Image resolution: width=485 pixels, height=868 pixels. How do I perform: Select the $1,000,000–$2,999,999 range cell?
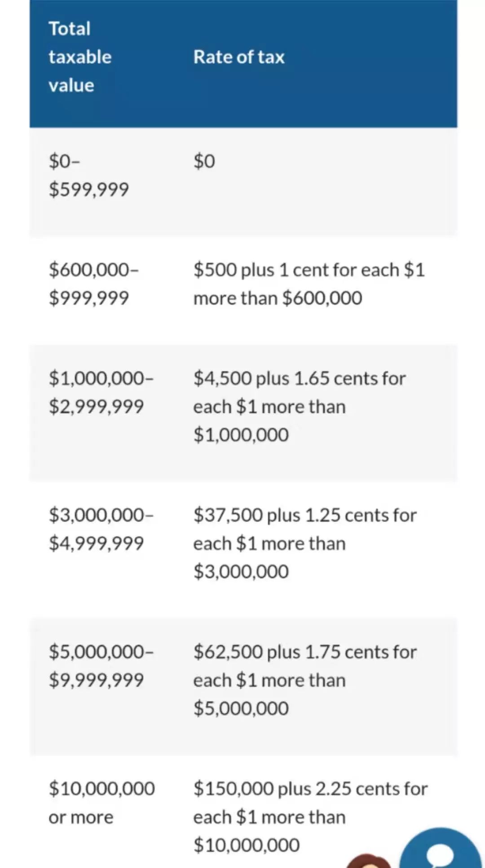(x=101, y=392)
